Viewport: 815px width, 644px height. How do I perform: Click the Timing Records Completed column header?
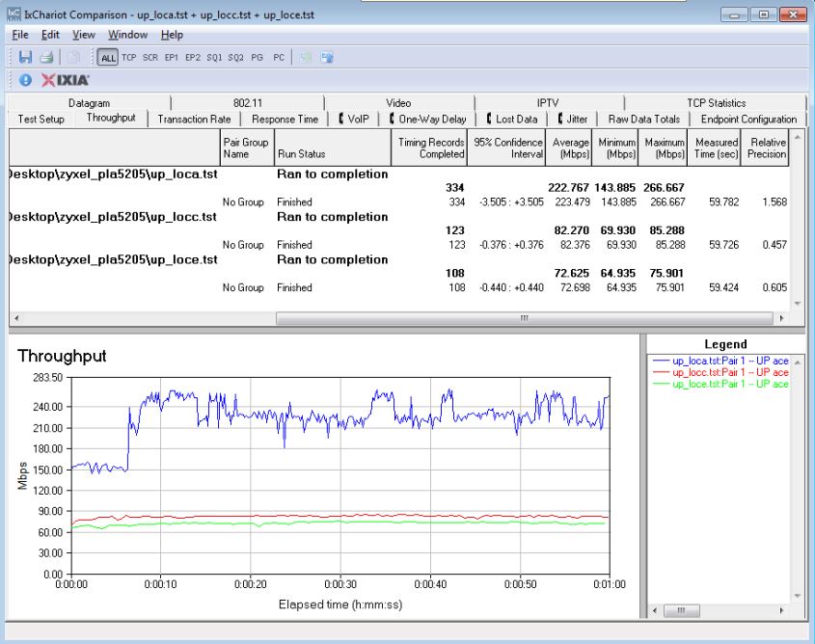pyautogui.click(x=429, y=148)
